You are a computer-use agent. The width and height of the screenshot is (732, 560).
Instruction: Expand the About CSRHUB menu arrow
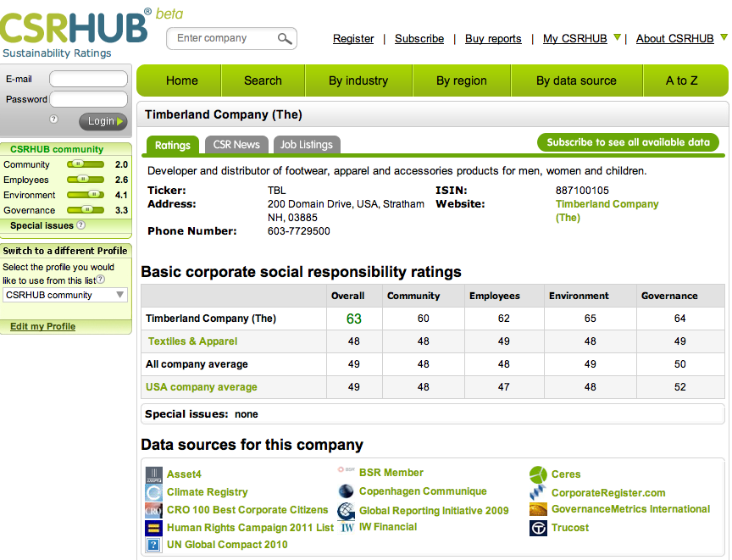pos(724,38)
